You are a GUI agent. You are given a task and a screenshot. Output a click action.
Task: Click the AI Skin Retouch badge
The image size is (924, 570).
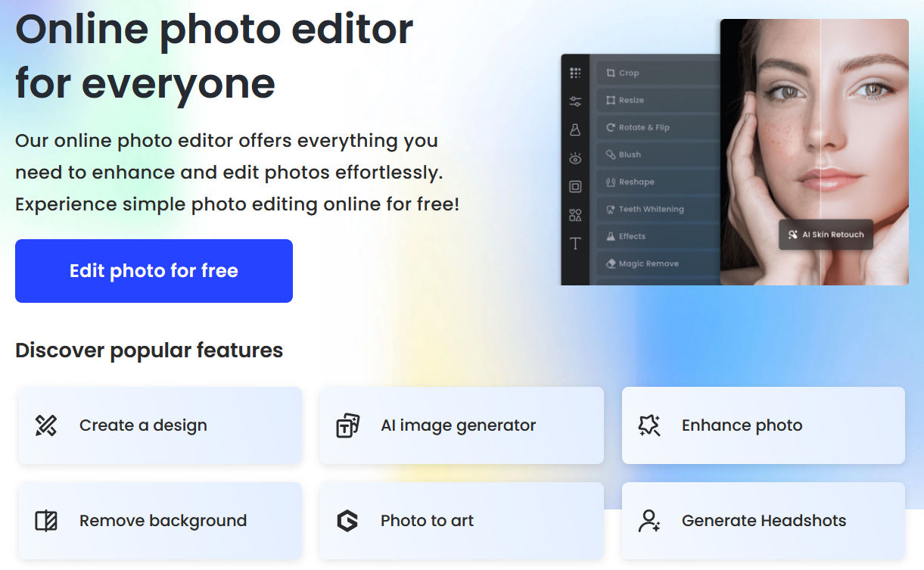click(826, 235)
